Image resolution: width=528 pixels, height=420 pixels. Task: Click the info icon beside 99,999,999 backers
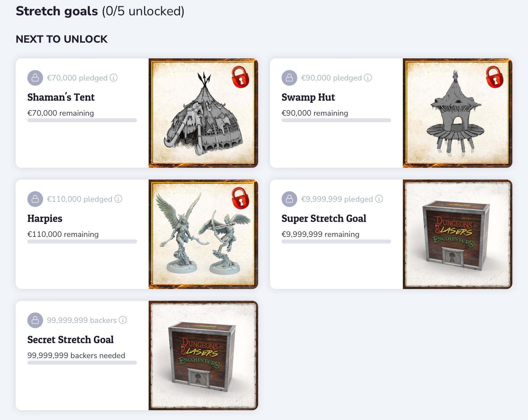tap(123, 320)
